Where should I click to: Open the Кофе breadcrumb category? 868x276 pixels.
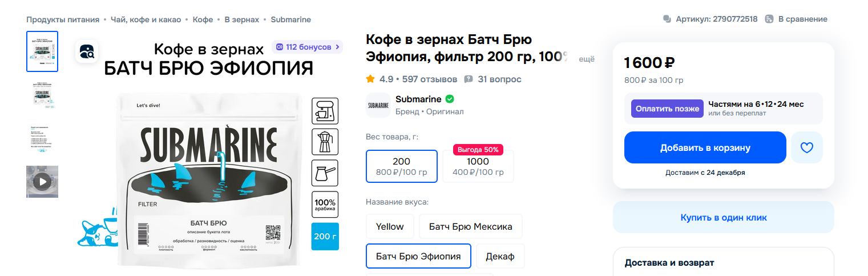[203, 19]
